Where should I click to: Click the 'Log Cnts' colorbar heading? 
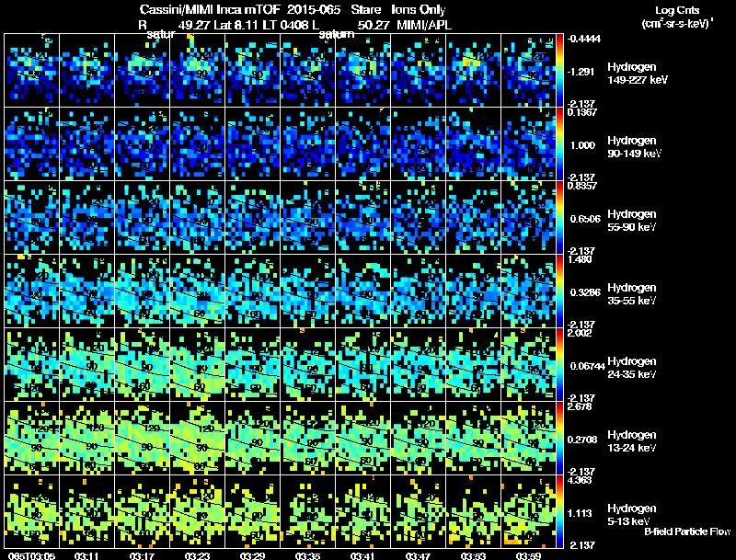(x=677, y=10)
